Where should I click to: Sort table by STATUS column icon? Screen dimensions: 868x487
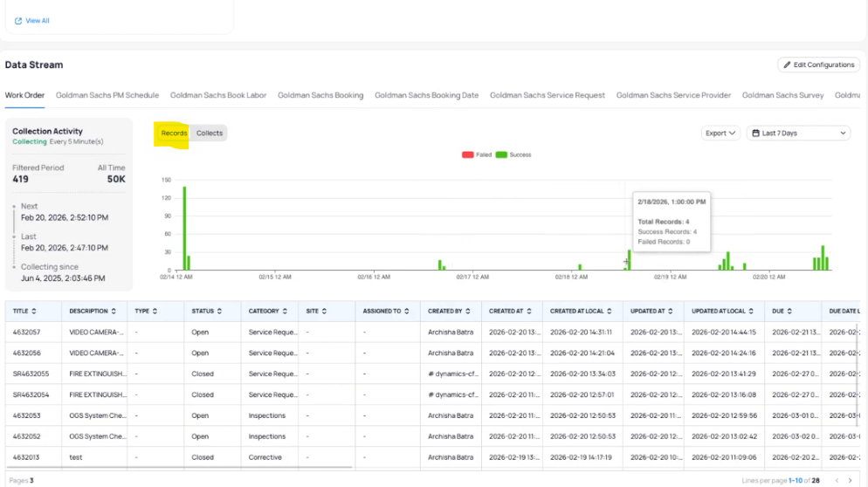click(218, 311)
